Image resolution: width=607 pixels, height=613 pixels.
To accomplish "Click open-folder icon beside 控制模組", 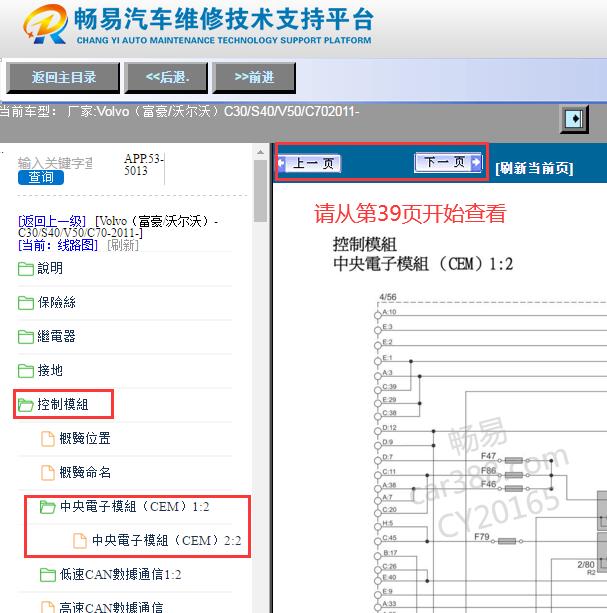I will click(x=26, y=405).
